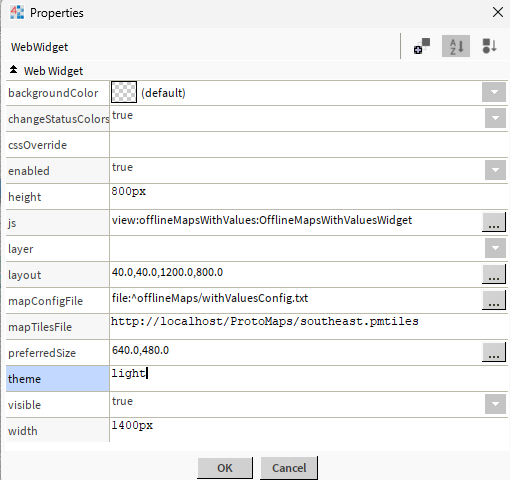Click the mapConfigFile ellipsis button
The width and height of the screenshot is (510, 480).
494,300
